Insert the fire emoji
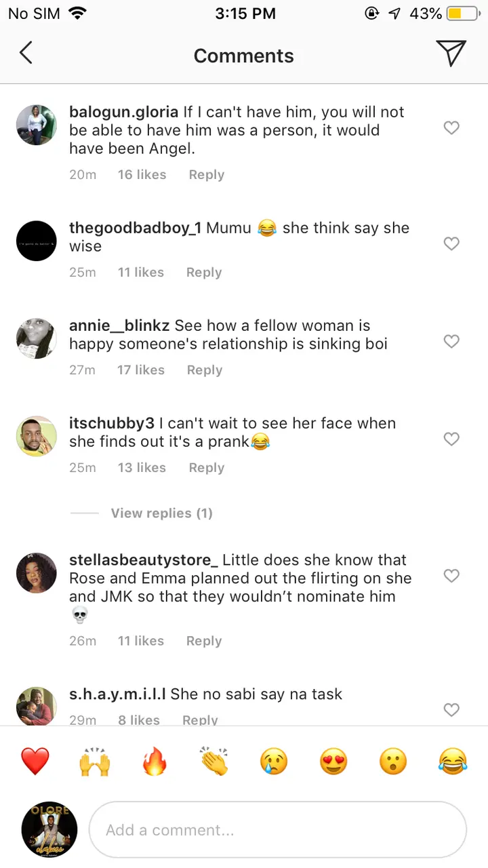 (x=155, y=762)
